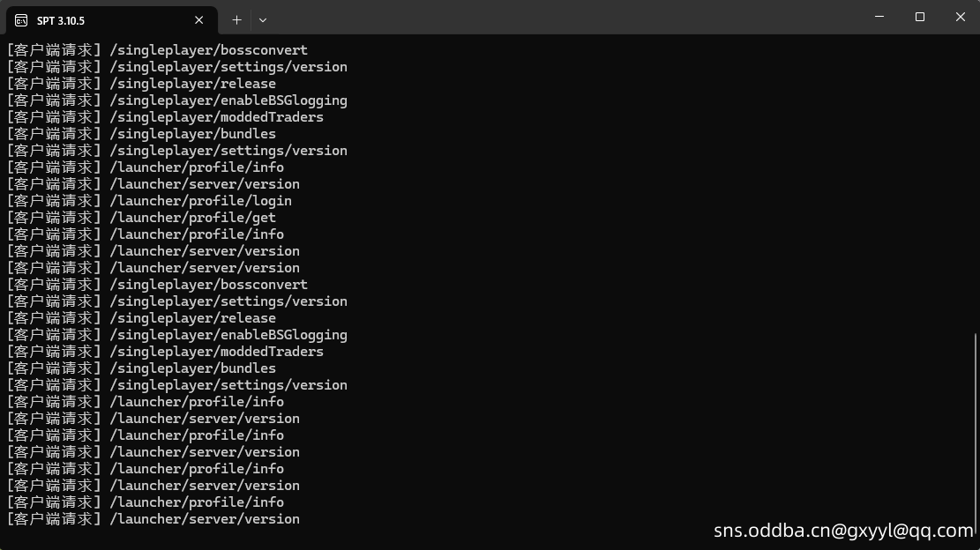Image resolution: width=980 pixels, height=550 pixels.
Task: Click the sns.oddba.cn watermark text
Action: 843,531
